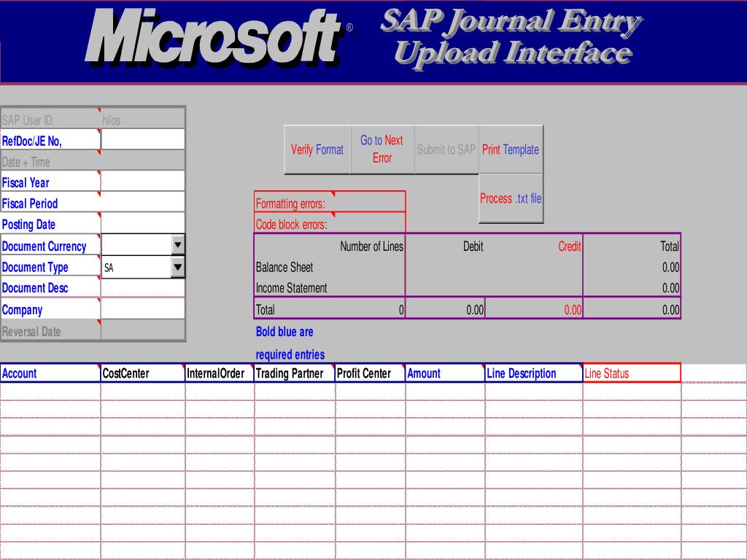Screen dimensions: 747x560
Task: Select the Fiscal Period input field
Action: click(143, 203)
